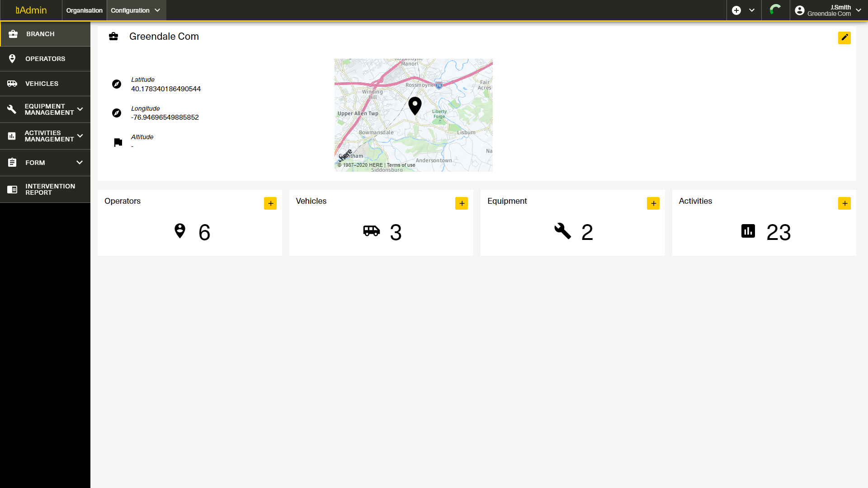Click the map location pin marker
Image resolution: width=868 pixels, height=488 pixels.
tap(415, 105)
